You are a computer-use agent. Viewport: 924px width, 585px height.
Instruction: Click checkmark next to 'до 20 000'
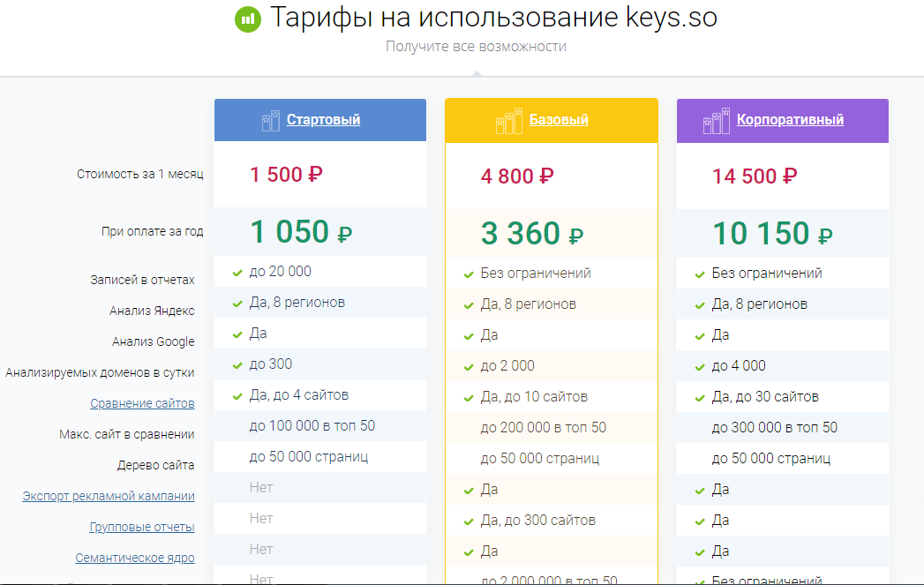coord(237,273)
